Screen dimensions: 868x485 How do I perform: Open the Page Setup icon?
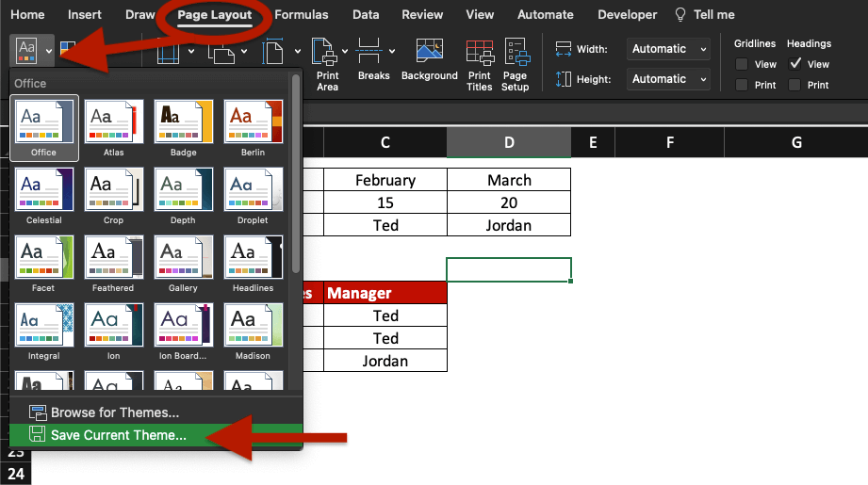(x=516, y=57)
